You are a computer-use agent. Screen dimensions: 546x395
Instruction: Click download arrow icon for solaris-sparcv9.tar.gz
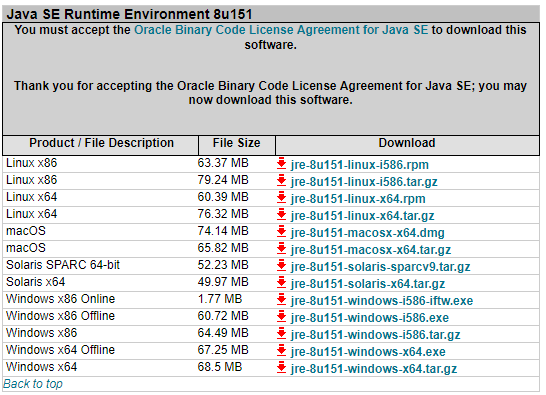pyautogui.click(x=281, y=266)
